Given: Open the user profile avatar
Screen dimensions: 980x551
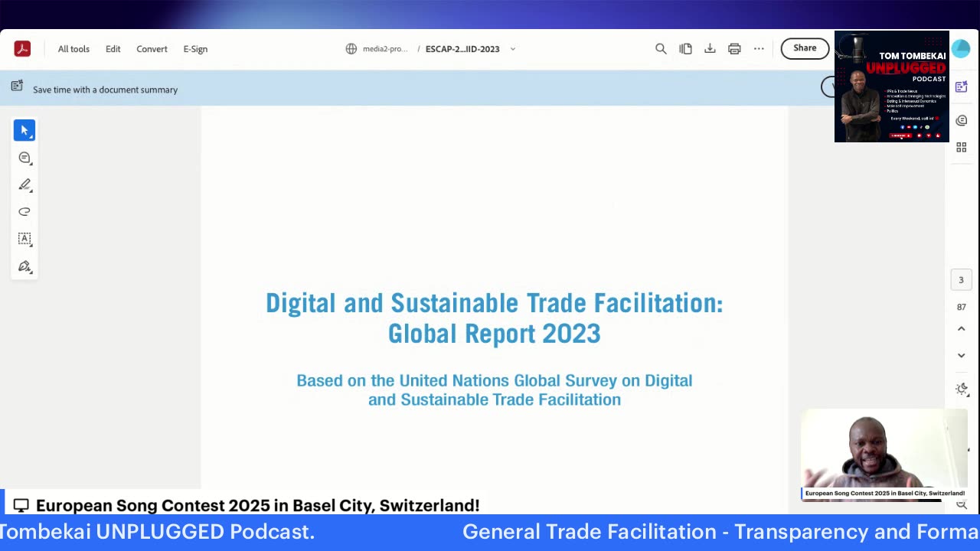Looking at the screenshot, I should (x=961, y=48).
